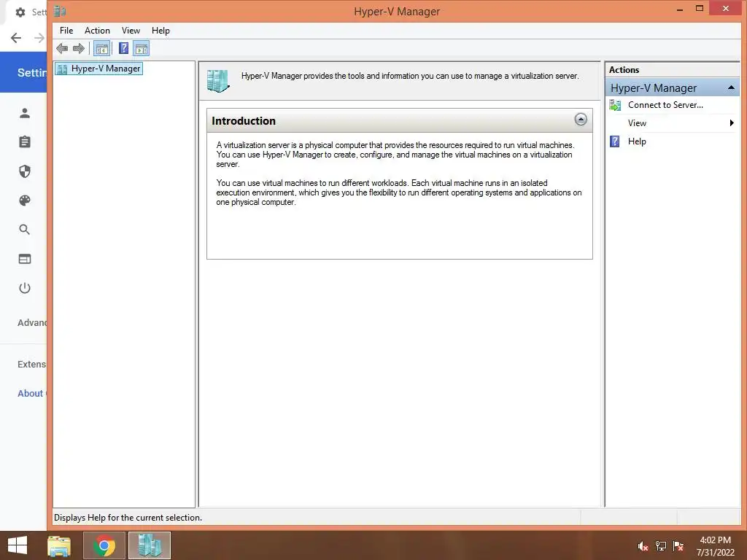This screenshot has height=560, width=747.
Task: Close the Hyper-V Manager window
Action: 726,9
